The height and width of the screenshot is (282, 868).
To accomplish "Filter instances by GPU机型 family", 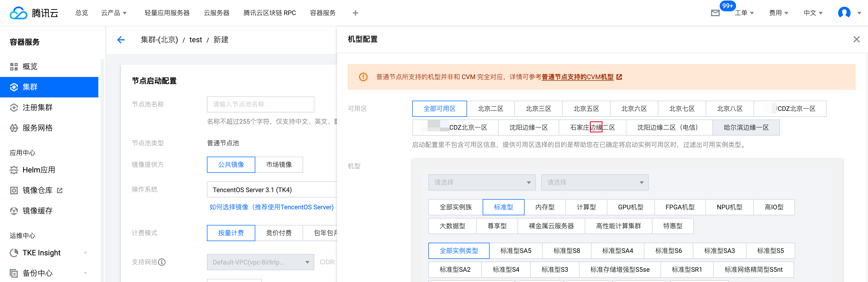I will click(x=630, y=207).
